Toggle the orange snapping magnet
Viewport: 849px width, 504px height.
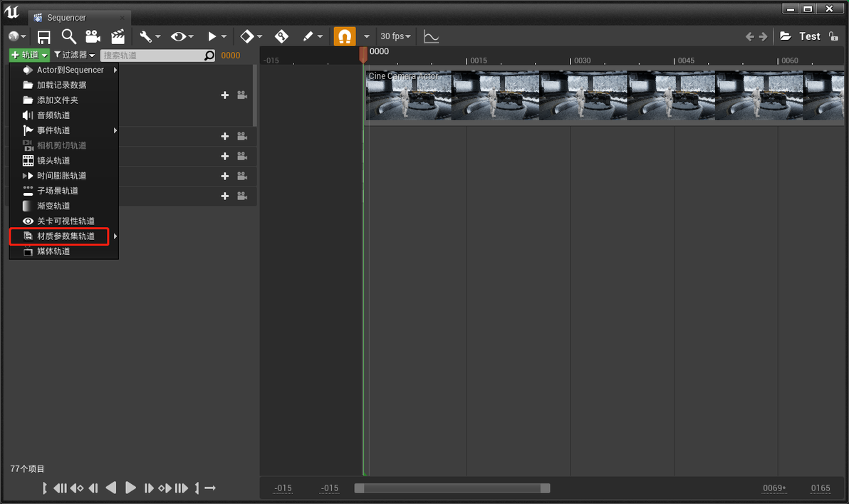pyautogui.click(x=344, y=36)
